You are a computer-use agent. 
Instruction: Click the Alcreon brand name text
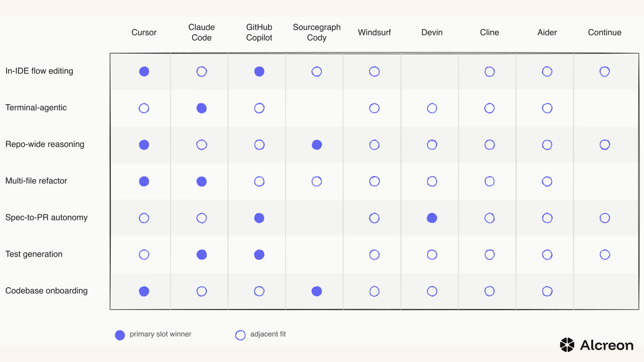[607, 345]
